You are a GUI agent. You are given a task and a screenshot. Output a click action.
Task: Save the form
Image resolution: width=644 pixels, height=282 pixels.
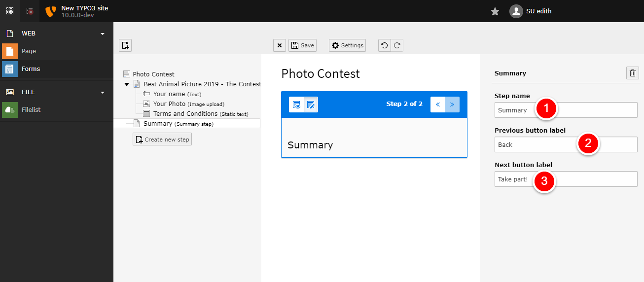tap(302, 45)
